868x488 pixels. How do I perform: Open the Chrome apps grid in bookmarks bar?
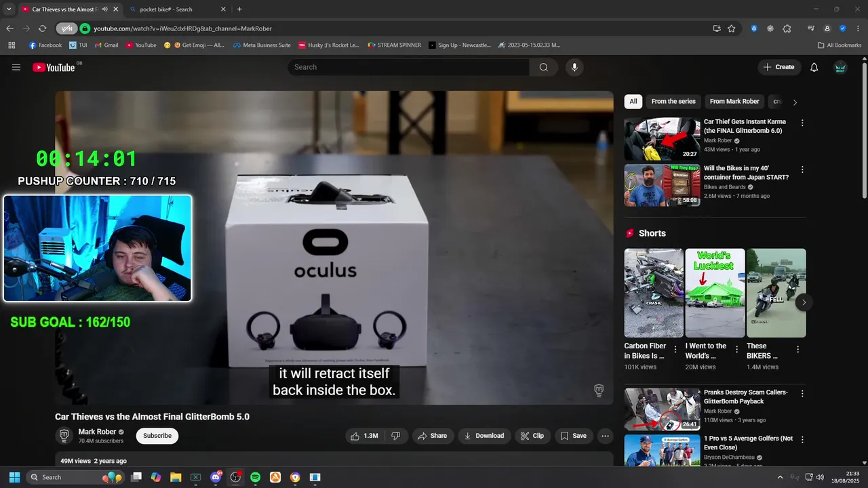click(12, 45)
